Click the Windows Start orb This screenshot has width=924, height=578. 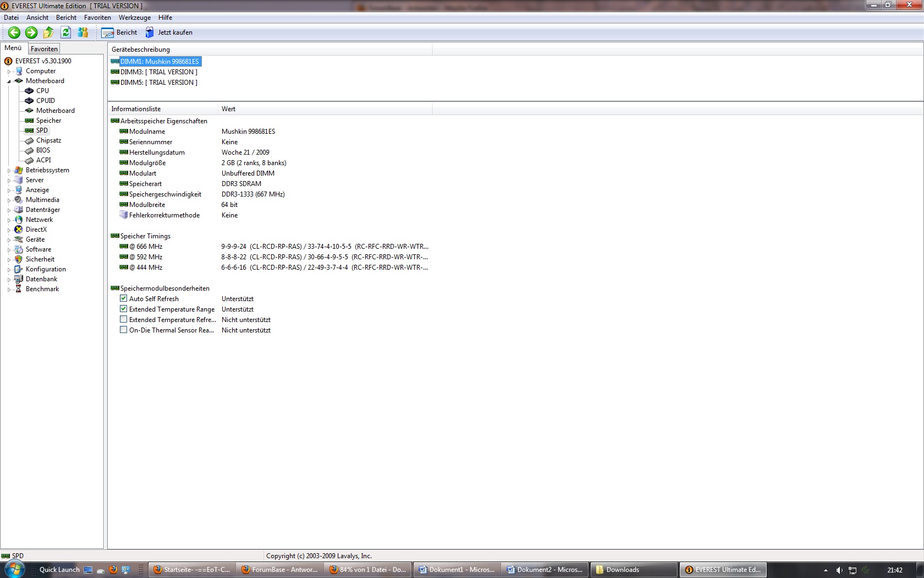[x=14, y=569]
